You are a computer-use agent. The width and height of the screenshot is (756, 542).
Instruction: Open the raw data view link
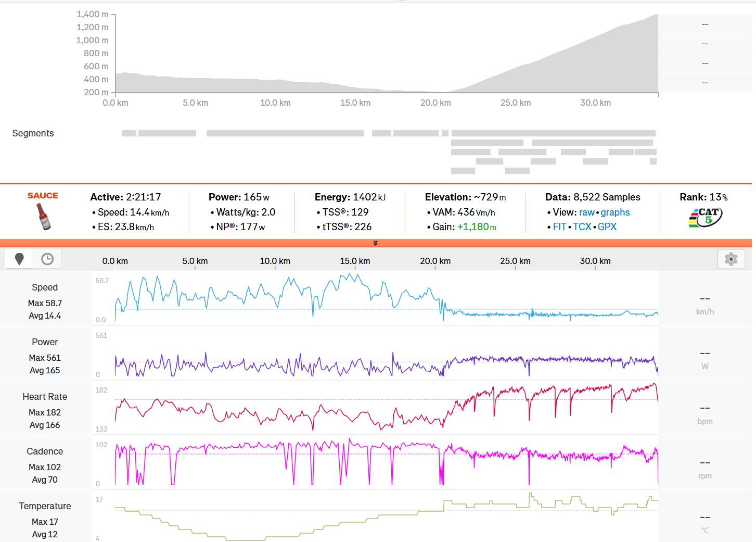pos(586,212)
